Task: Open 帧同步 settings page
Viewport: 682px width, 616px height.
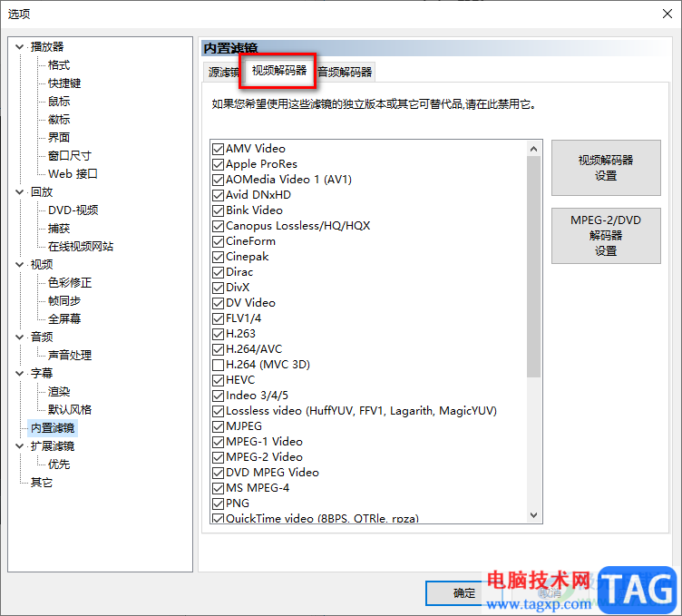Action: pyautogui.click(x=64, y=300)
